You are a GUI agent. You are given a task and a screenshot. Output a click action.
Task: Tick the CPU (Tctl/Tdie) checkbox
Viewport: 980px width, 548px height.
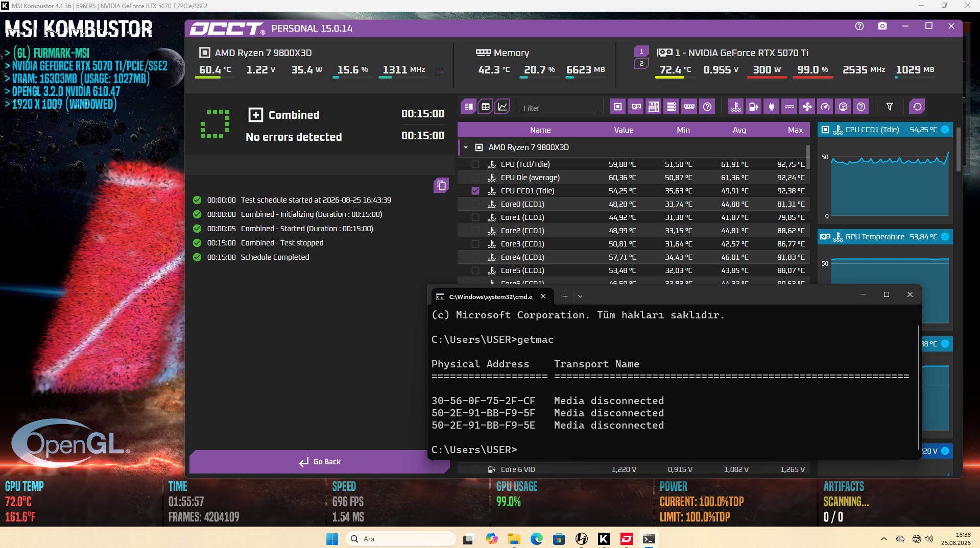tap(475, 164)
